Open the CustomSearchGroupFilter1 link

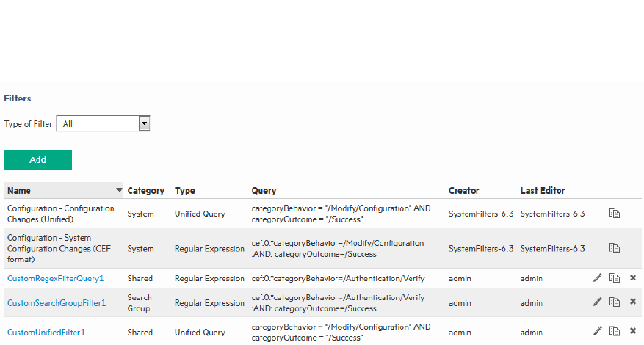[x=57, y=302]
